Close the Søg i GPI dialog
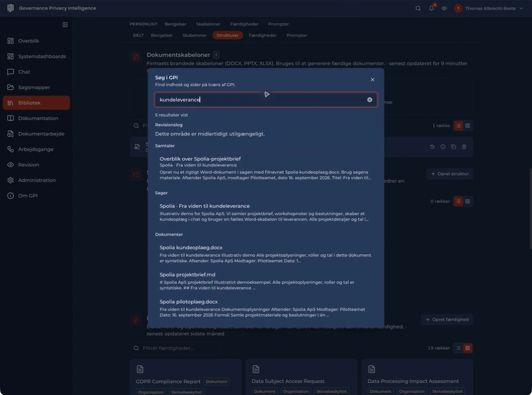 click(372, 79)
